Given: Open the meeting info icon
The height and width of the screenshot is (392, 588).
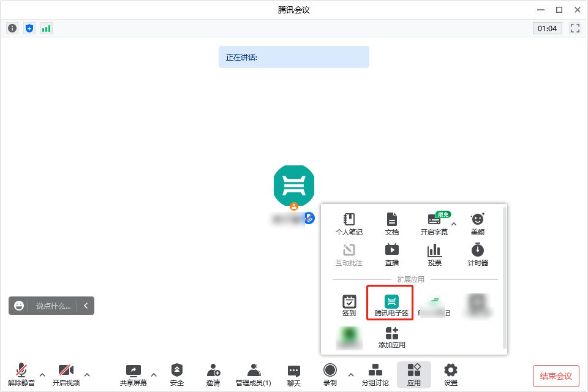Looking at the screenshot, I should click(12, 28).
